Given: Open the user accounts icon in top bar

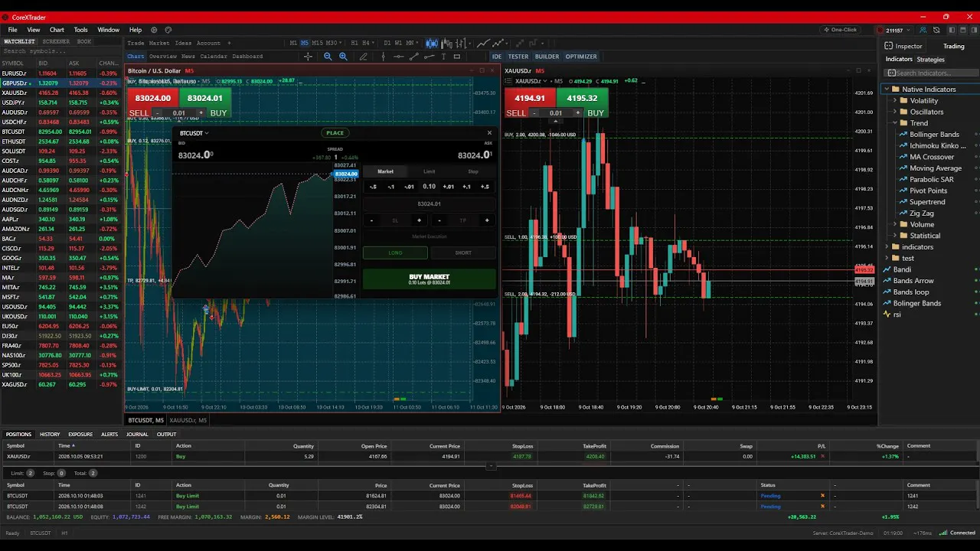Looking at the screenshot, I should pos(923,30).
